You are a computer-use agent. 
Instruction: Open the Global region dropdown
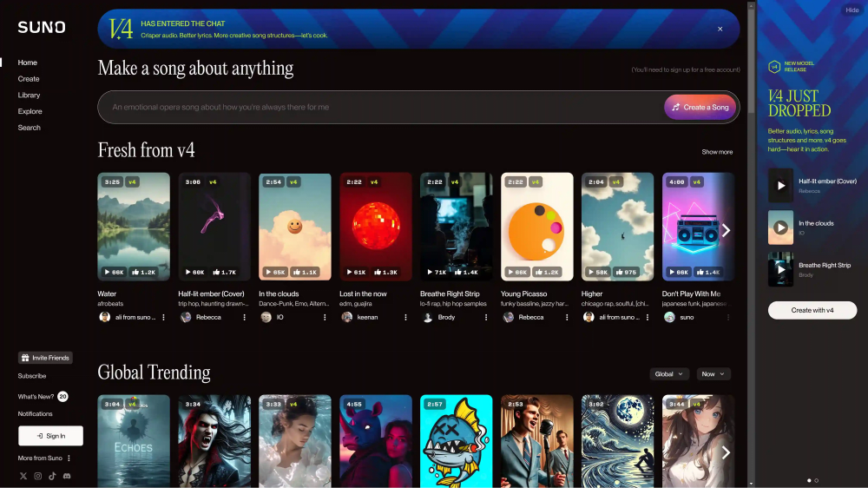668,374
